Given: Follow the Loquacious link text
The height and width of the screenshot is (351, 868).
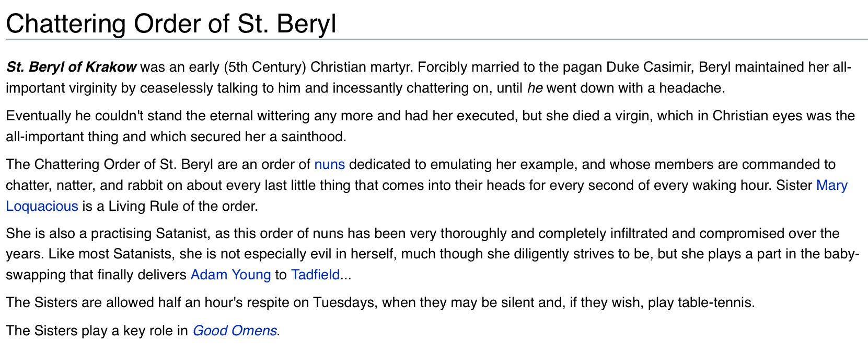Looking at the screenshot, I should click(42, 206).
